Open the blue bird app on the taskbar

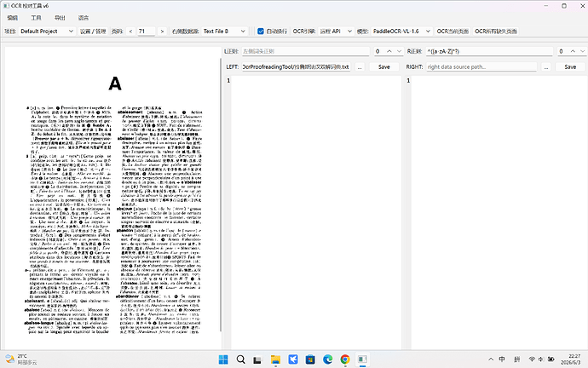click(x=293, y=359)
